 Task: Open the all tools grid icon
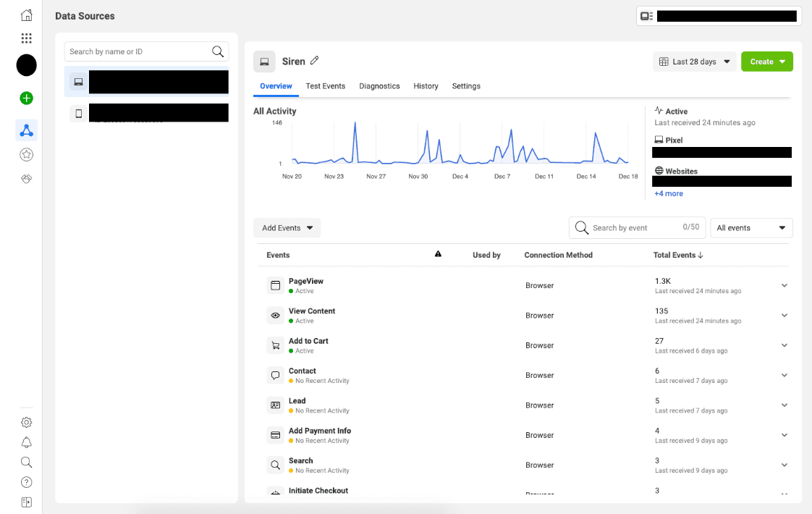[x=26, y=38]
